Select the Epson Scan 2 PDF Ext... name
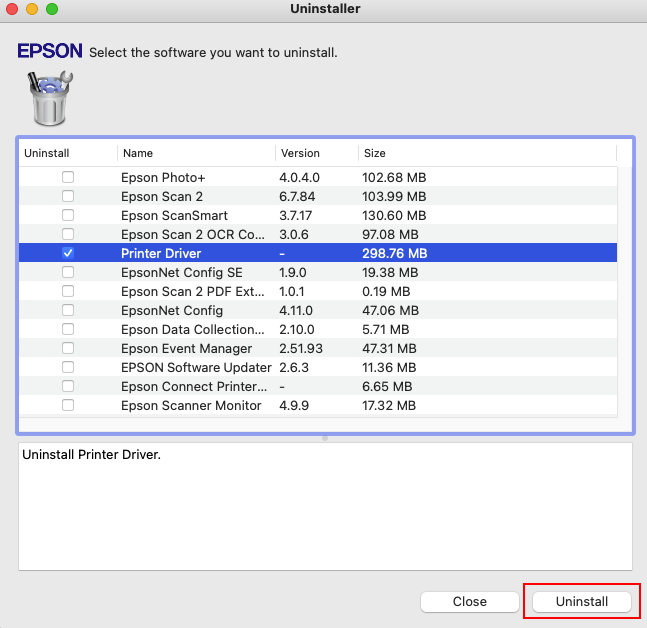647x628 pixels. pos(193,291)
